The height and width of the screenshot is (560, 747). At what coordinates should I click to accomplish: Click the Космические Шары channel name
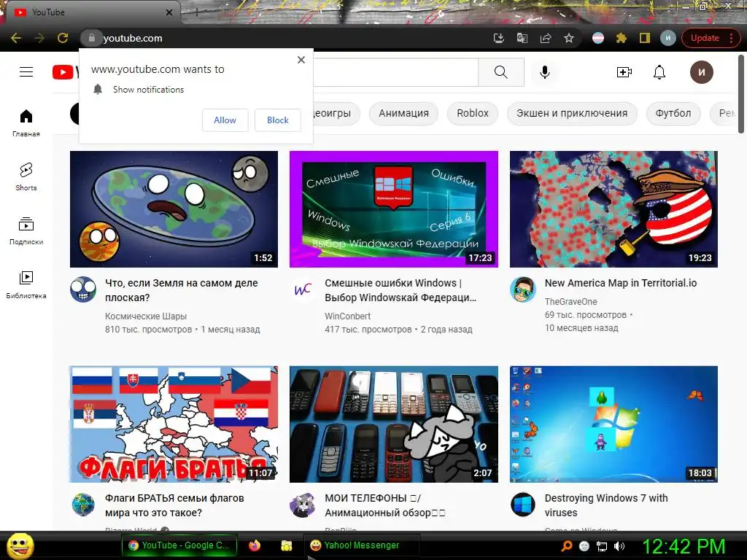(146, 316)
